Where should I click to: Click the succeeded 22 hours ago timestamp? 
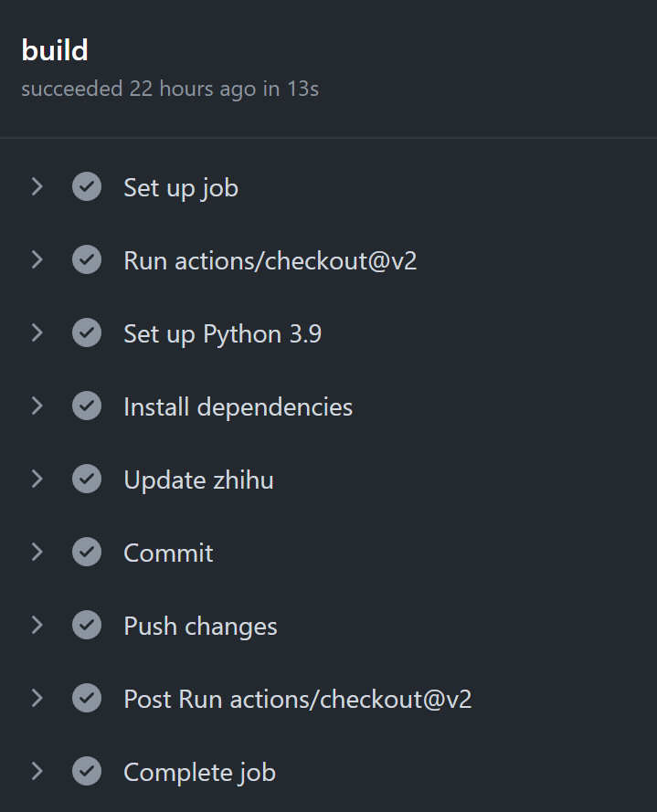pos(169,90)
